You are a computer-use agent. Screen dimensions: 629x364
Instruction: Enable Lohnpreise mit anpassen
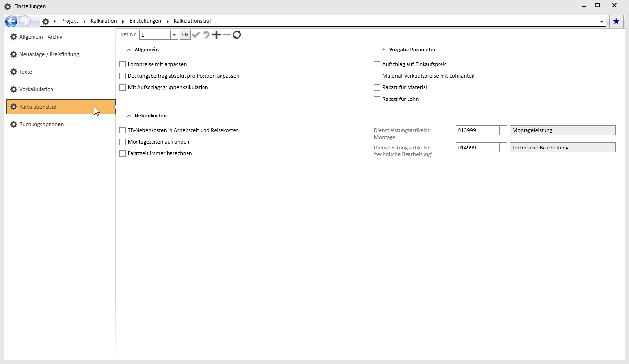(122, 64)
